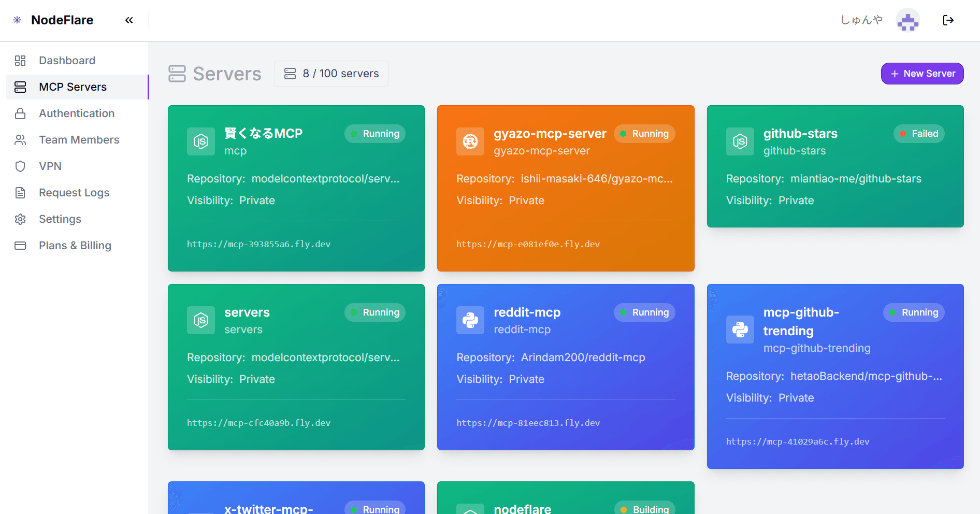
Task: Click the NodeFlare logo icon
Action: (x=17, y=20)
